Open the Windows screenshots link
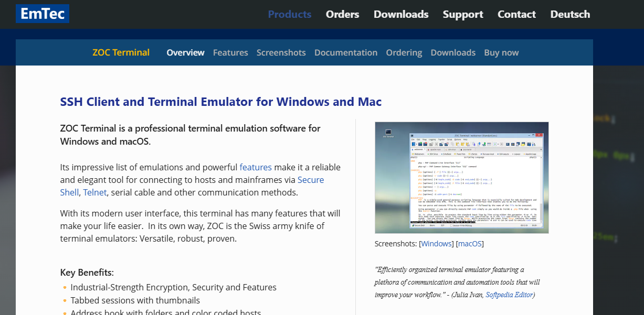644x315 pixels. click(x=437, y=244)
